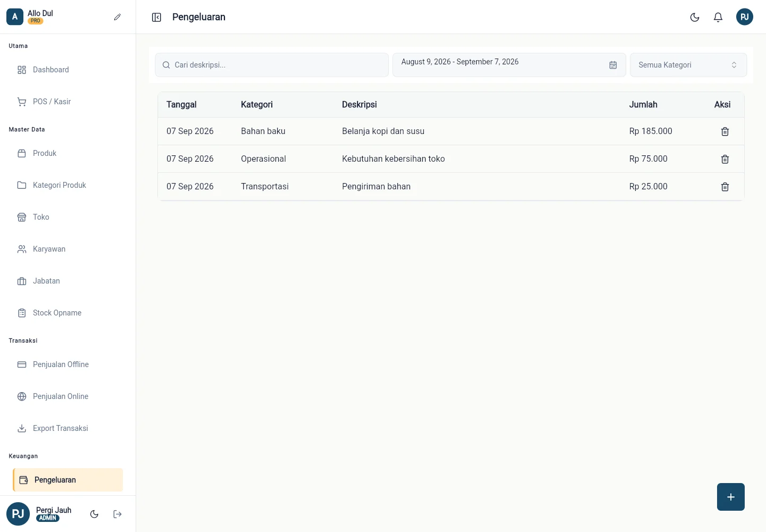Open Export Transaksi

(68, 428)
